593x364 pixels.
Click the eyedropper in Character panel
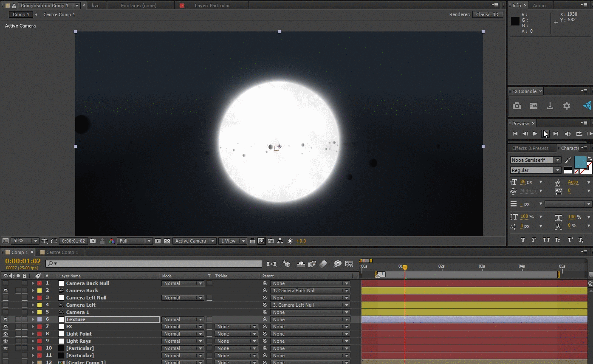pyautogui.click(x=568, y=161)
